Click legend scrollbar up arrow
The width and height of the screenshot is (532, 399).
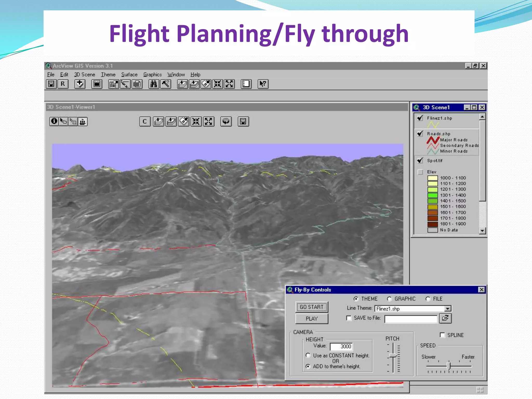click(482, 117)
